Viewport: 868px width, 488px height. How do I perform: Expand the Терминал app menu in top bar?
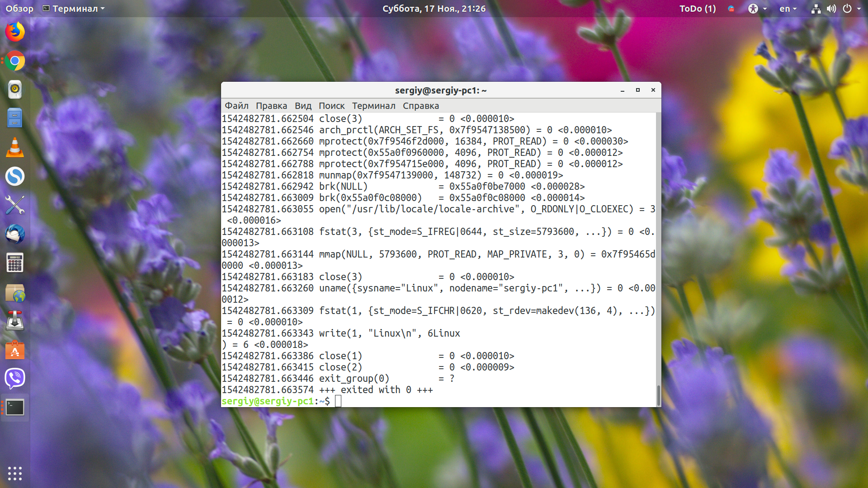[x=74, y=9]
